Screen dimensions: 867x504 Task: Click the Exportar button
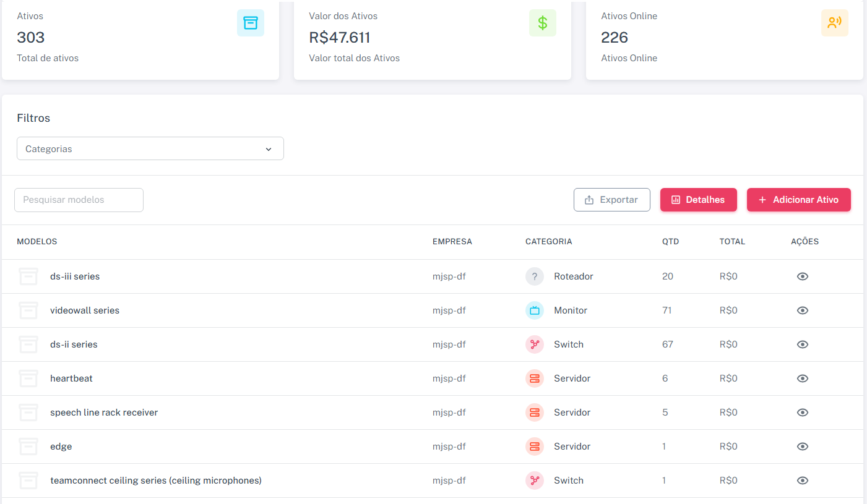click(x=612, y=200)
